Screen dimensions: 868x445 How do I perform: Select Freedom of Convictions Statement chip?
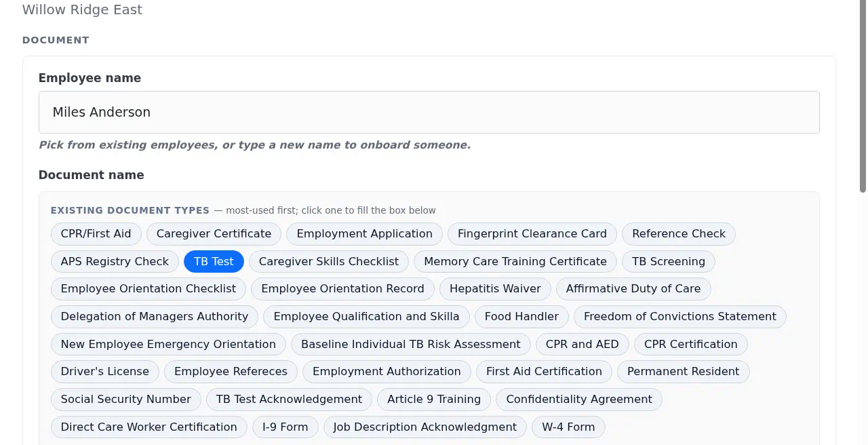pos(679,316)
